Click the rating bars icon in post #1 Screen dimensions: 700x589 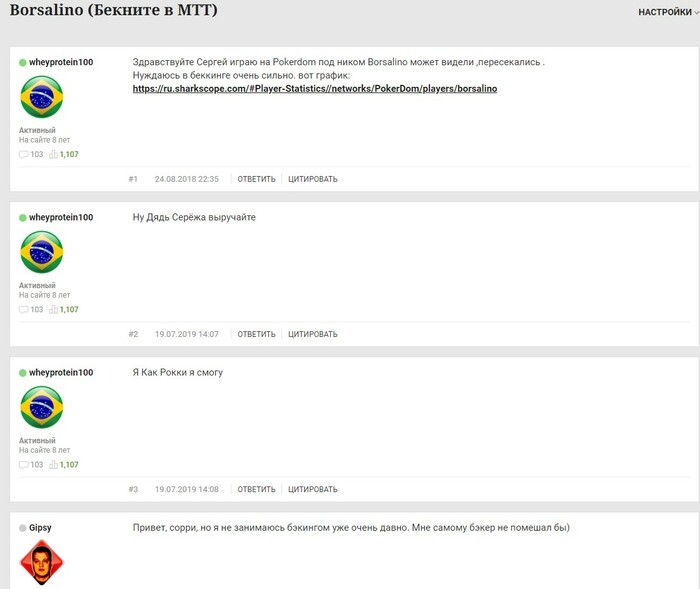click(x=53, y=154)
